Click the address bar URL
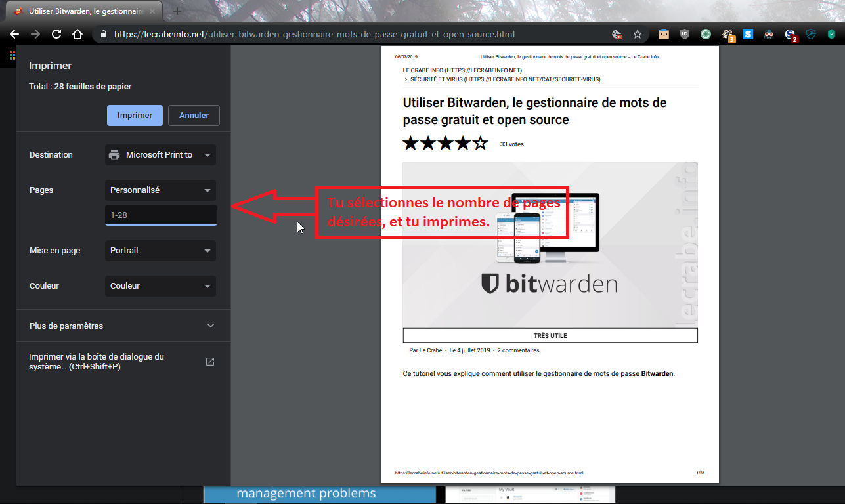The height and width of the screenshot is (504, 845). point(314,35)
